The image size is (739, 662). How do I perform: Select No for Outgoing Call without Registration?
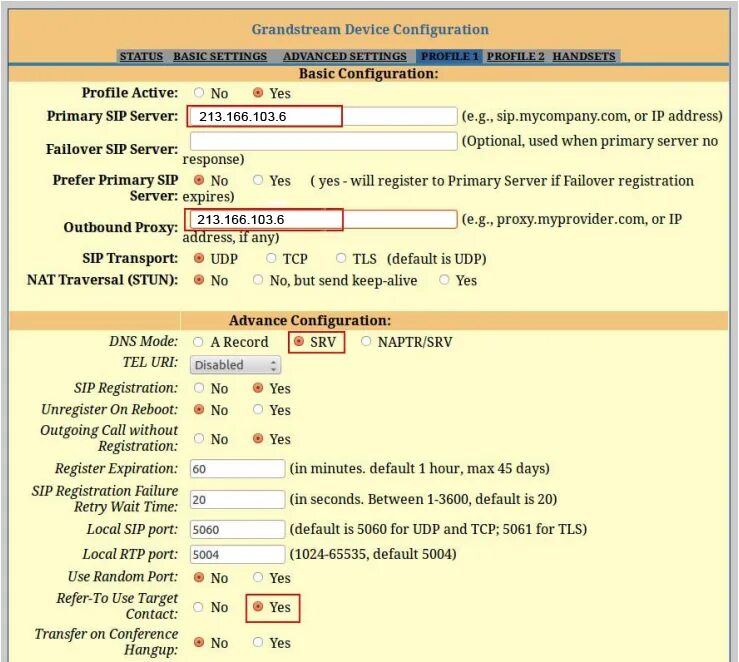[199, 439]
